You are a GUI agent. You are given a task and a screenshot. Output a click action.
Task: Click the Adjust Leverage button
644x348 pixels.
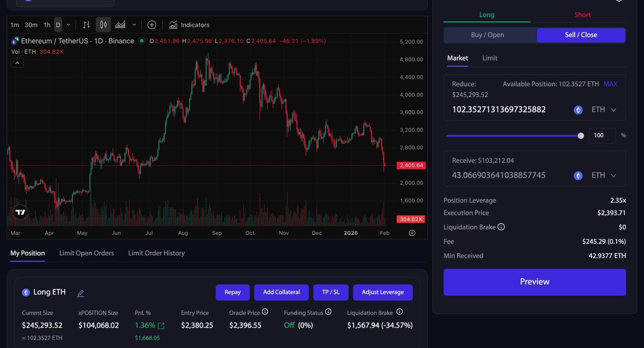tap(383, 293)
